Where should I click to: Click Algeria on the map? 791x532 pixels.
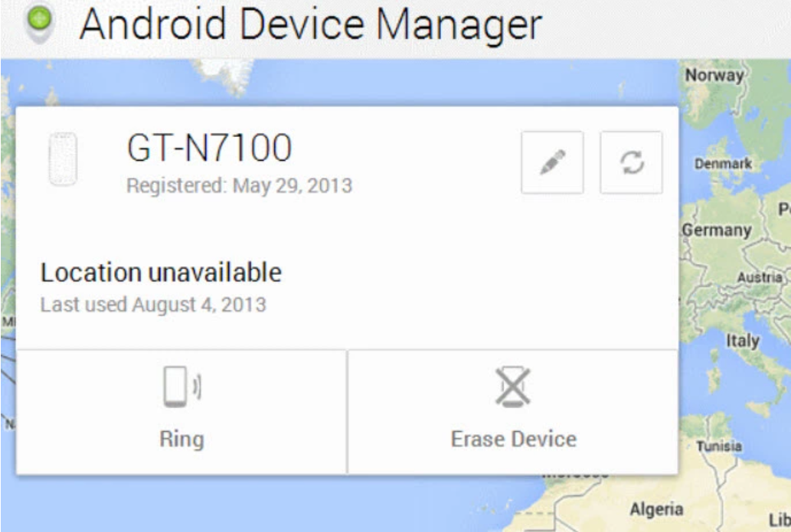point(656,508)
